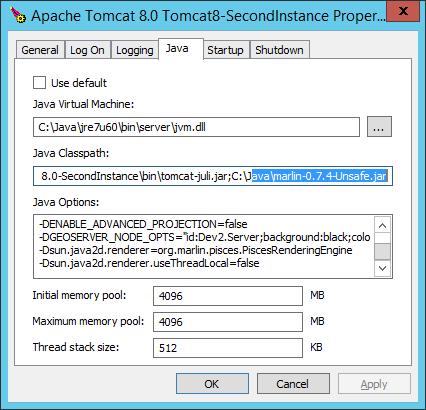Click the Java Options scroll down arrow
Image resolution: width=426 pixels, height=410 pixels.
pyautogui.click(x=382, y=268)
